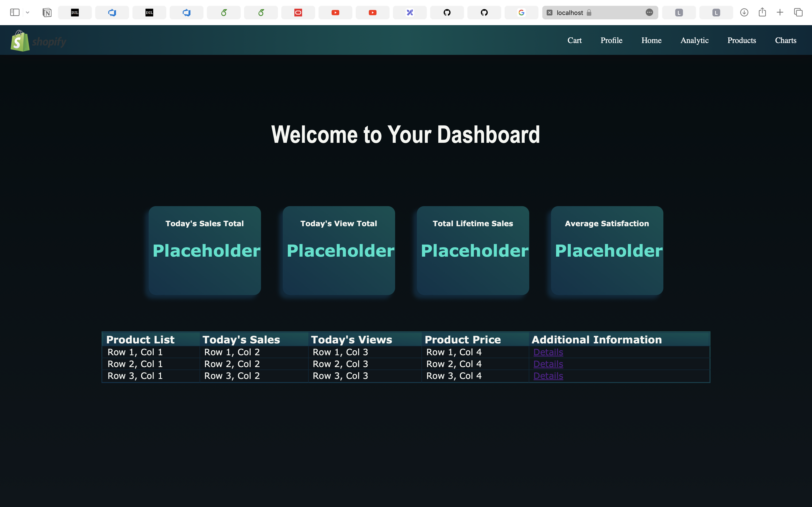
Task: Switch to the first GitHub tab
Action: [447, 13]
